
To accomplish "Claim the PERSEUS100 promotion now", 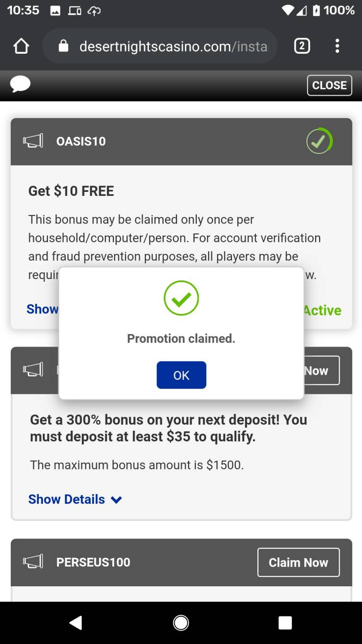I will click(x=299, y=562).
